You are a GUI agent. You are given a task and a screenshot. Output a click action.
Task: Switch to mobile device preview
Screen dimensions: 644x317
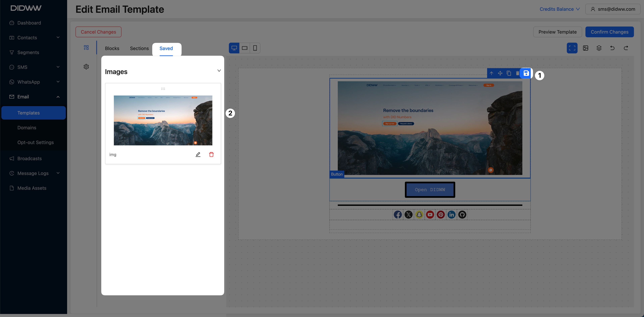tap(255, 48)
